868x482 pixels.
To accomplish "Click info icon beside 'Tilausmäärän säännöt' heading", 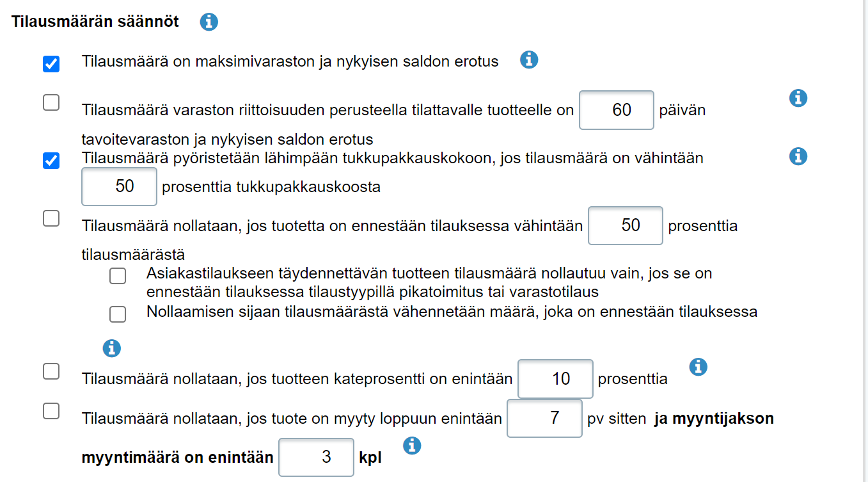I will click(209, 22).
